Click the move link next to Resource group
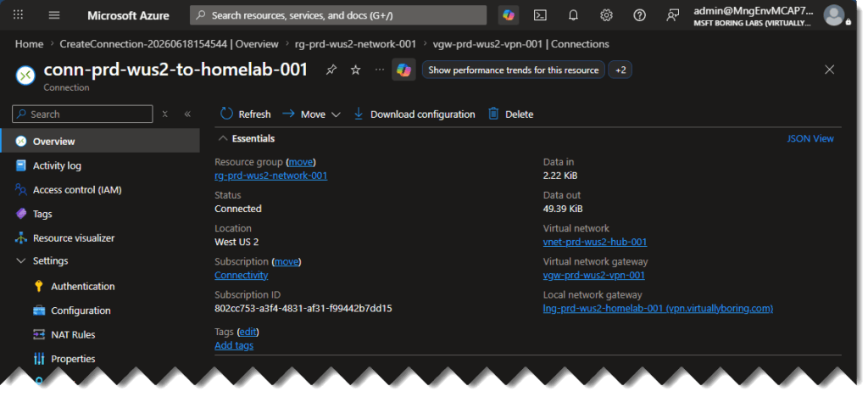 (301, 162)
